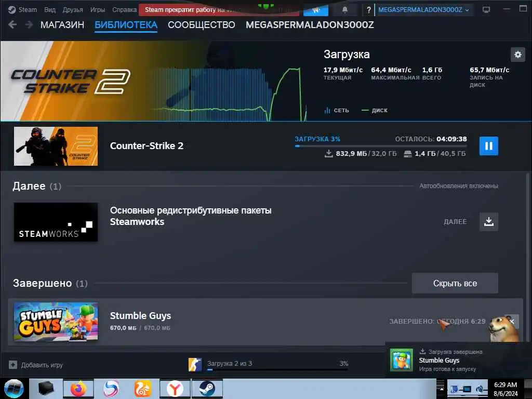Pause the Counter-Strike 2 download
Viewport: 532px width, 399px height.
[488, 146]
